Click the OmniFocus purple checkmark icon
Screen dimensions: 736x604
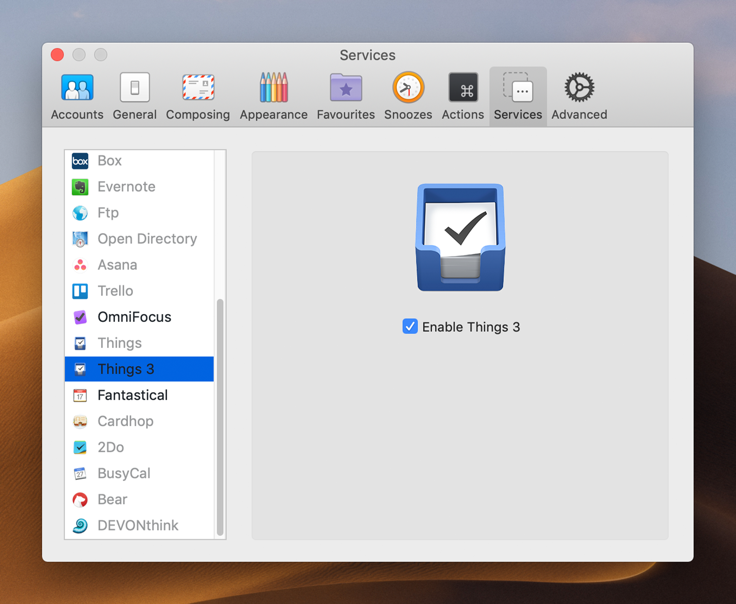tap(80, 317)
